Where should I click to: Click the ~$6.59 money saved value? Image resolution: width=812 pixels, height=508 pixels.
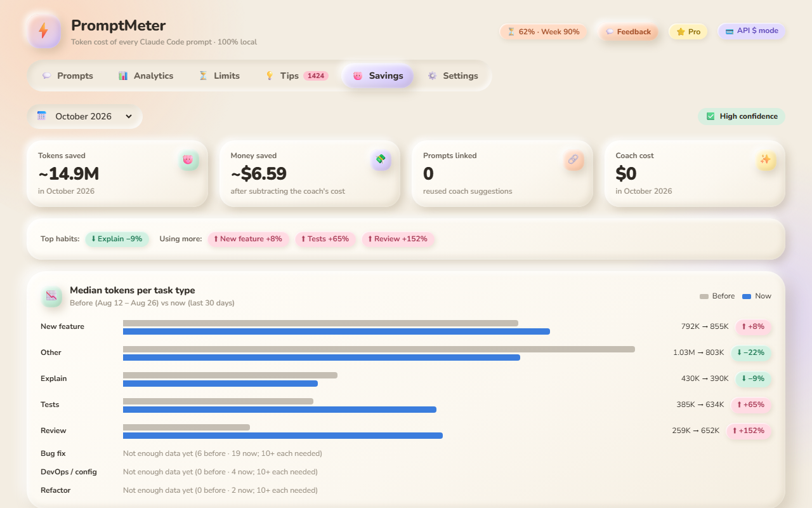tap(259, 173)
